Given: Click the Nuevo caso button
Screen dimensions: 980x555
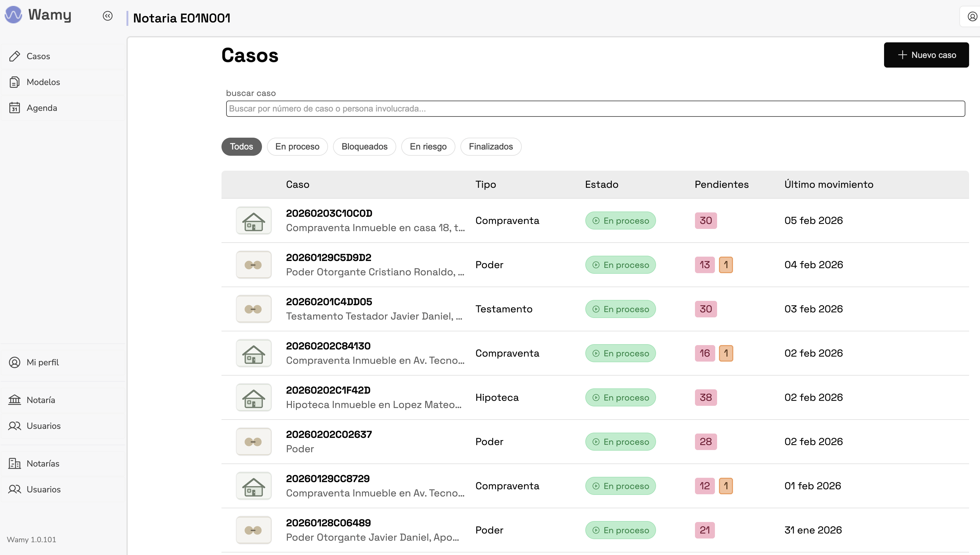Looking at the screenshot, I should pyautogui.click(x=926, y=55).
